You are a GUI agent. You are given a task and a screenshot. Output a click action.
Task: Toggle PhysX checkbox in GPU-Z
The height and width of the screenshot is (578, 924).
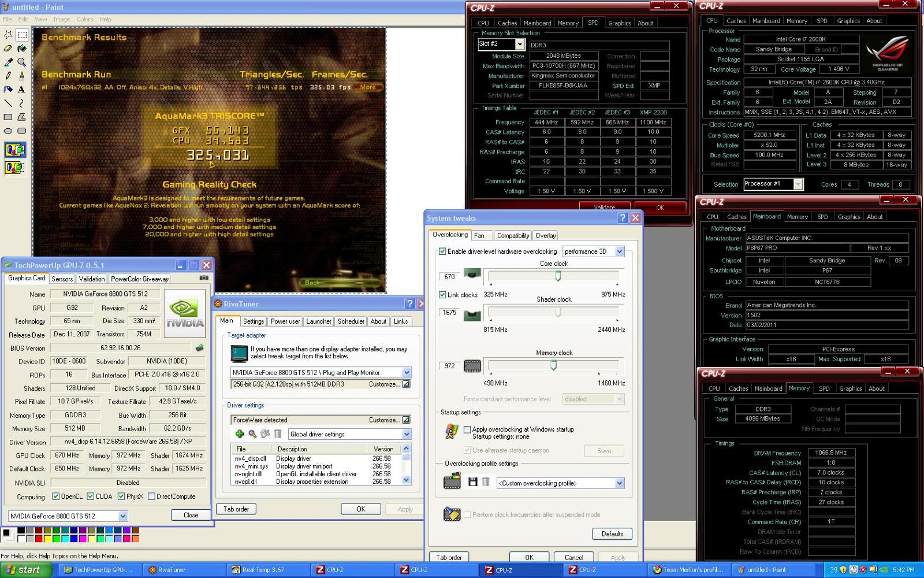121,497
